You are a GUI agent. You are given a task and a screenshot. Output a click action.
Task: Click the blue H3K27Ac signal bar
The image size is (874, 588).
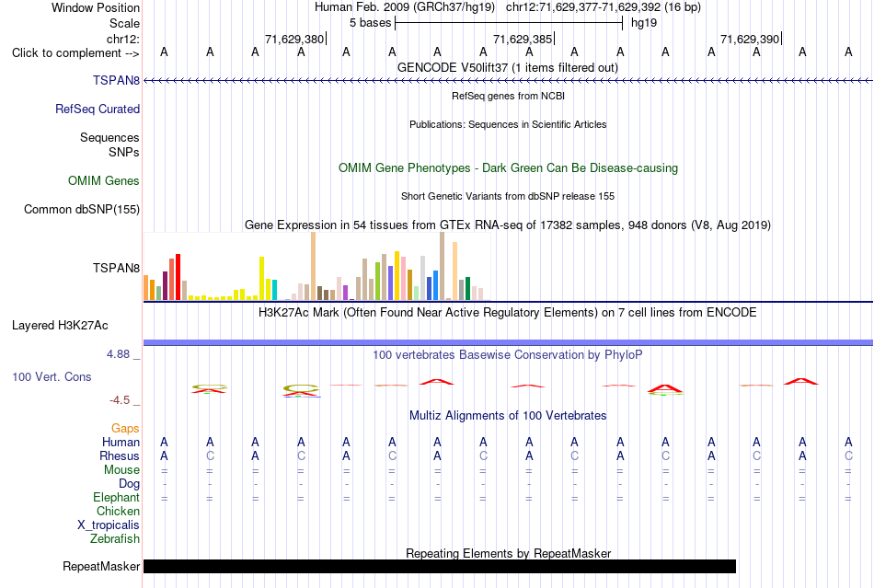point(508,342)
